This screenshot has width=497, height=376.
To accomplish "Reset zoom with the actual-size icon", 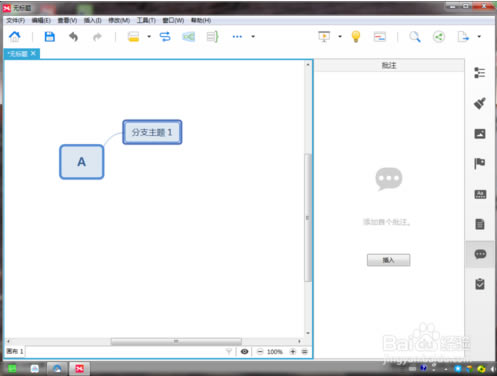I will point(304,352).
